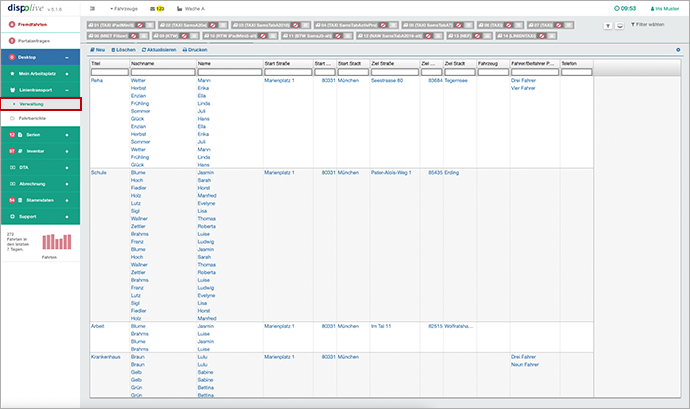Click the blocked icon on vehicle 07 TAXI
The width and height of the screenshot is (690, 409).
click(558, 26)
